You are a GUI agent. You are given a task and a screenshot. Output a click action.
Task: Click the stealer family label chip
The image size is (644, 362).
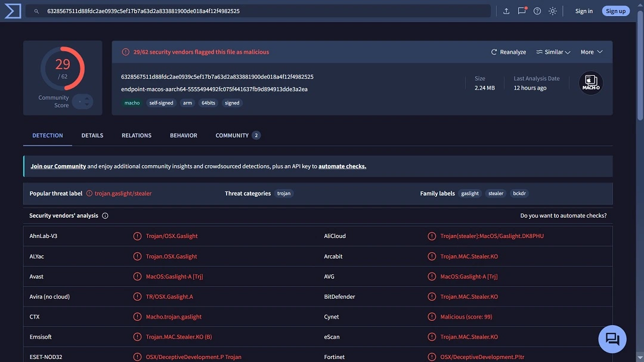pyautogui.click(x=496, y=194)
